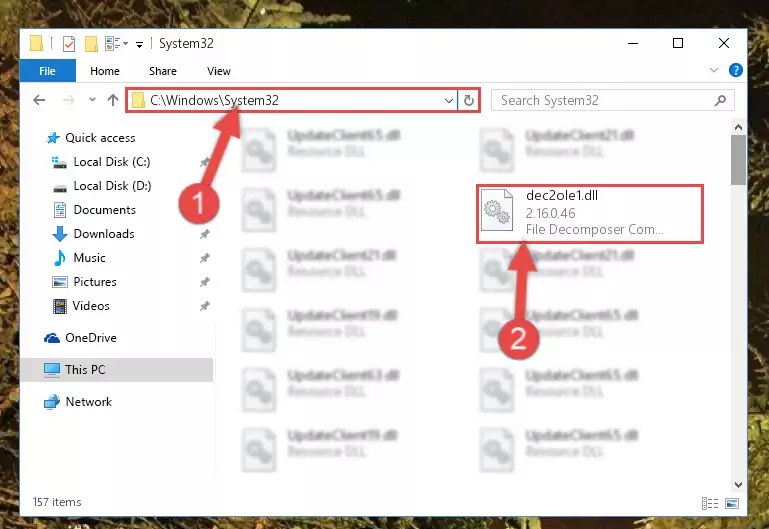769x529 pixels.
Task: Maximize the System32 window
Action: click(678, 44)
